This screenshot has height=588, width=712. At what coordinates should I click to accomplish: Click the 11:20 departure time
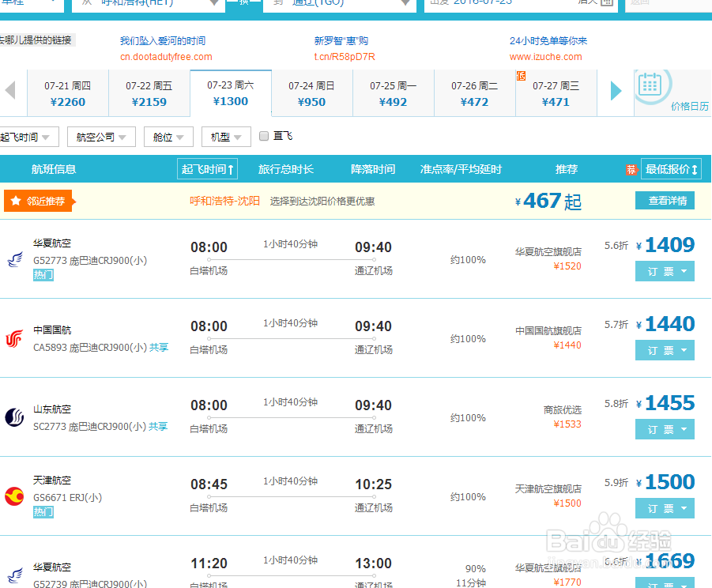coord(209,563)
